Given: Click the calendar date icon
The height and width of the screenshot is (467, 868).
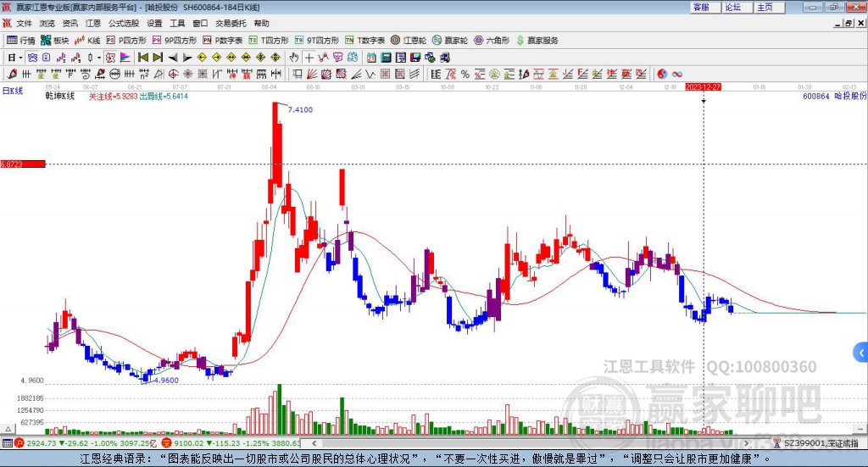Looking at the screenshot, I should (x=371, y=58).
